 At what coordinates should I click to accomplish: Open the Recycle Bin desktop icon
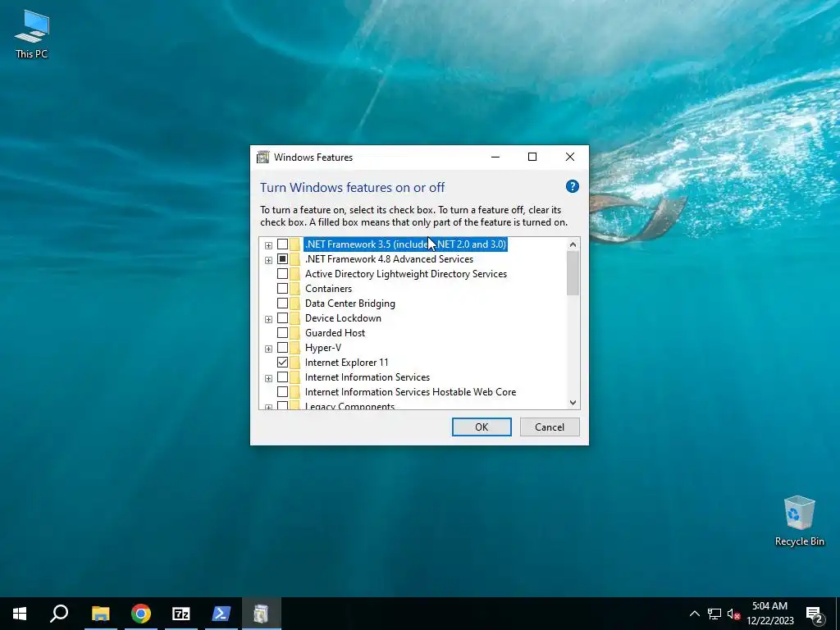(x=799, y=521)
